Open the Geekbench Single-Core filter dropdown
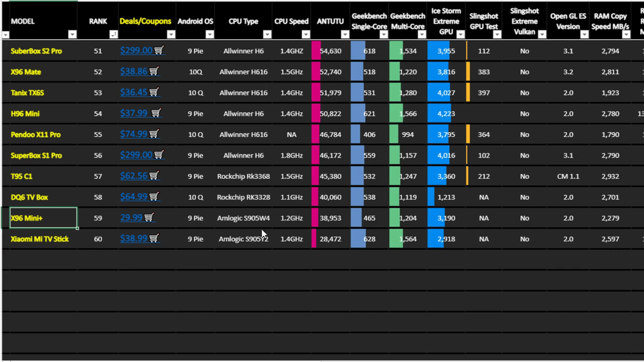This screenshot has height=362, width=644. point(383,35)
